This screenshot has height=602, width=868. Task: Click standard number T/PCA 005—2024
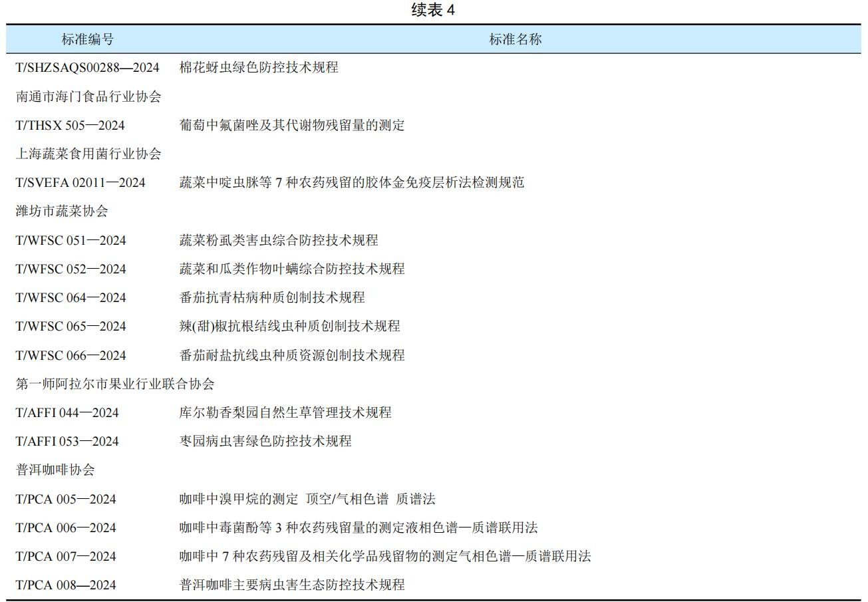[67, 500]
